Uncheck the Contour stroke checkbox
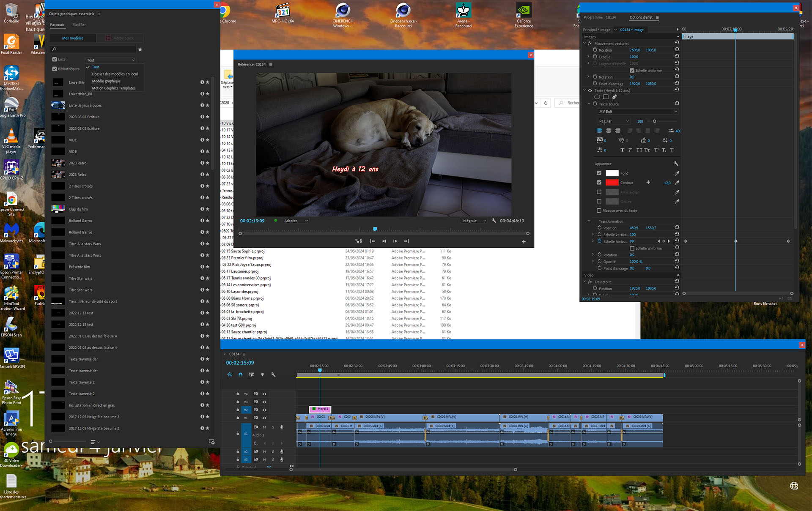Screen dimensions: 812x511 [599, 183]
